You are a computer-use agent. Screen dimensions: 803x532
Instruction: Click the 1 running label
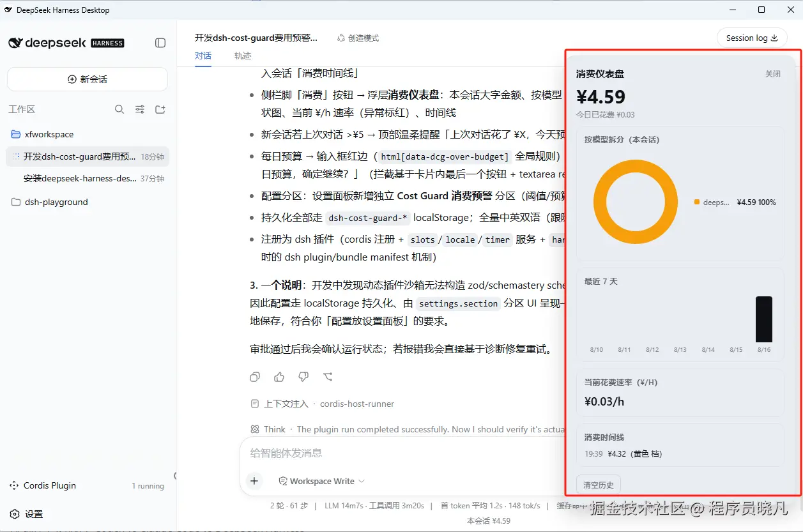pos(148,486)
